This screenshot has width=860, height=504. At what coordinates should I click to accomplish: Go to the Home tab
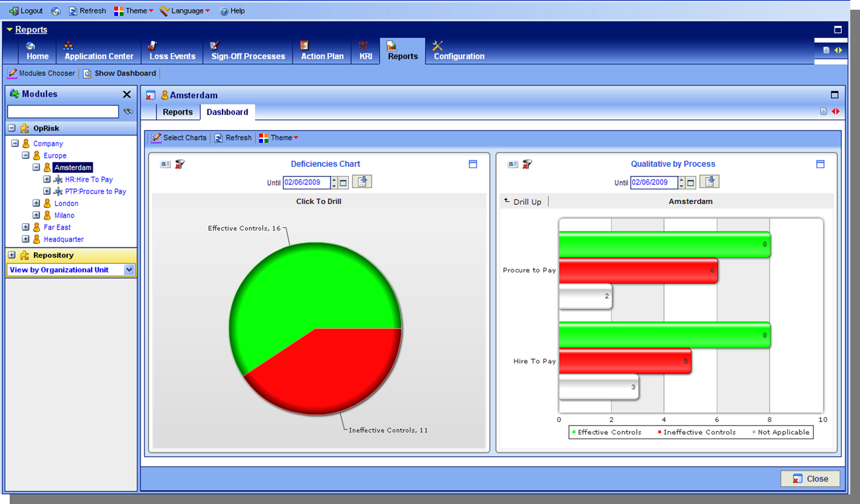click(37, 52)
